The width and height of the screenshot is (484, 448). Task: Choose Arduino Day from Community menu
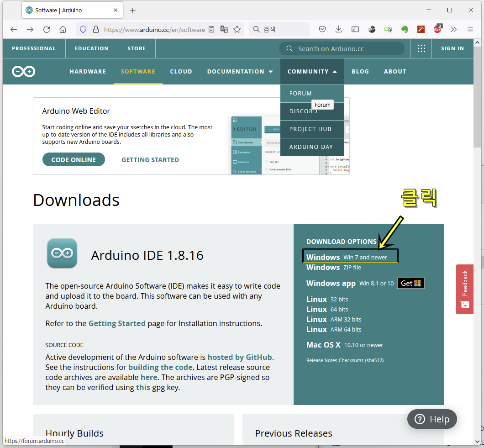(x=312, y=147)
